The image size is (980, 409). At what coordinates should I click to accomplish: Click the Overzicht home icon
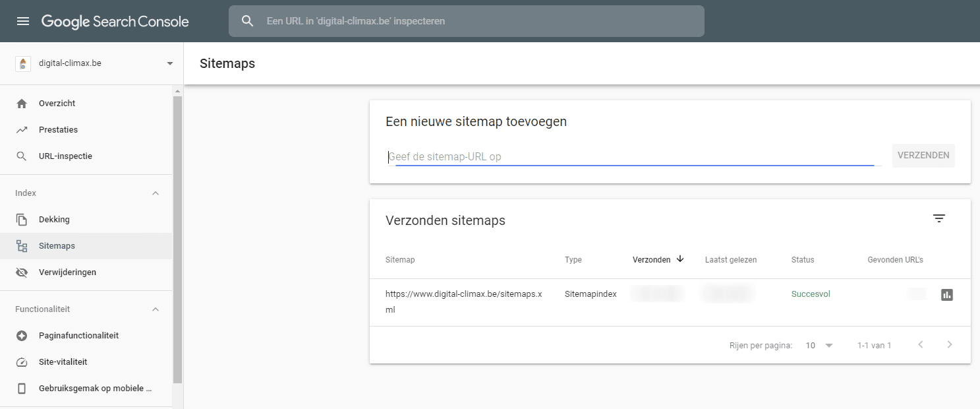click(x=22, y=104)
